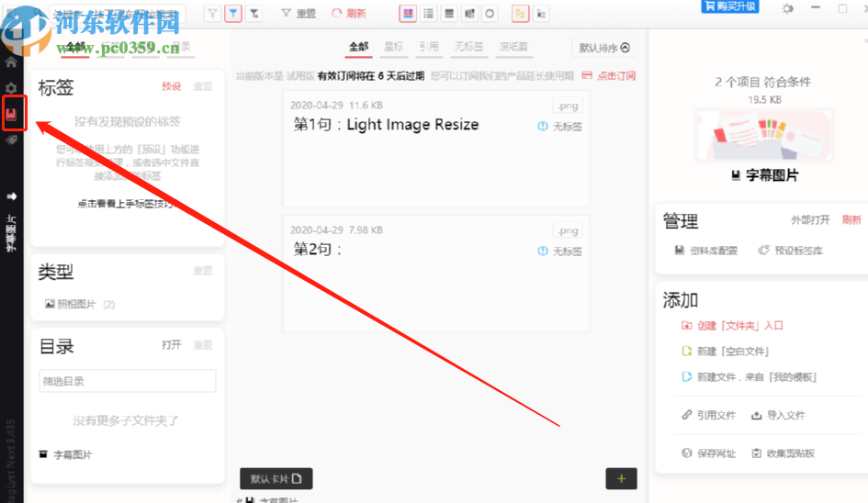
Task: Click the info icon on 第1句 card
Action: [543, 126]
